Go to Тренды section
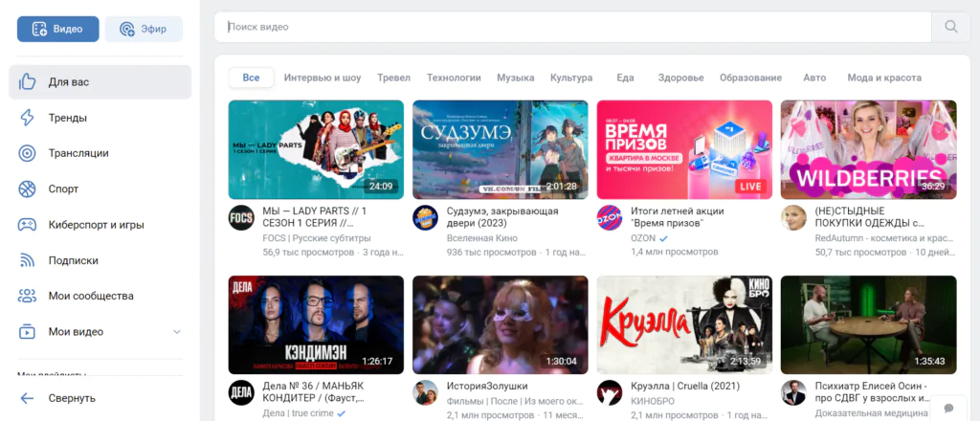This screenshot has width=980, height=421. (x=100, y=118)
